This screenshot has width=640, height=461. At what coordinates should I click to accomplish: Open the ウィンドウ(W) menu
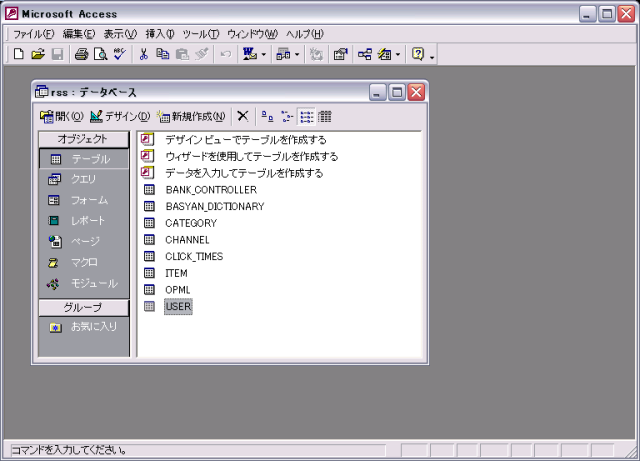pyautogui.click(x=252, y=34)
